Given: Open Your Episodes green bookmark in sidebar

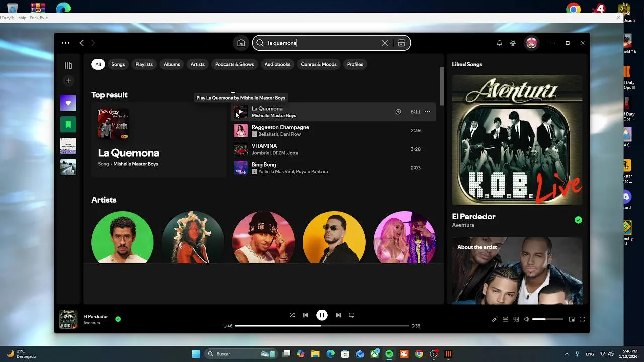Looking at the screenshot, I should click(68, 124).
